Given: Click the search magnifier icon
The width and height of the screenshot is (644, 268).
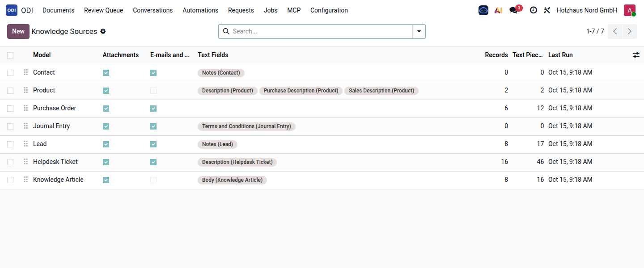Looking at the screenshot, I should click(x=226, y=31).
